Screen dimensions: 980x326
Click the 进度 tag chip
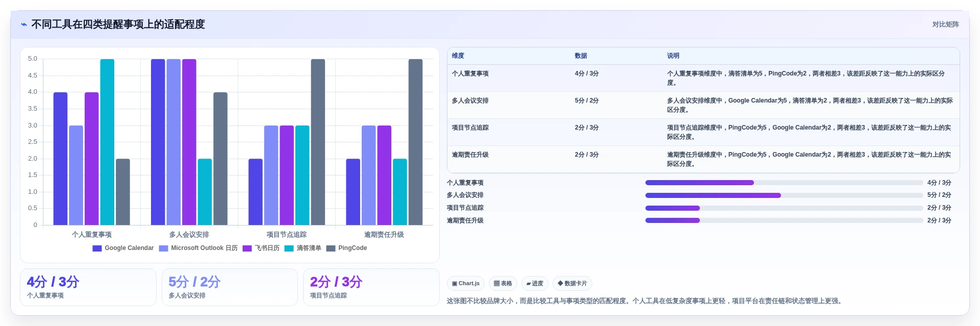535,284
